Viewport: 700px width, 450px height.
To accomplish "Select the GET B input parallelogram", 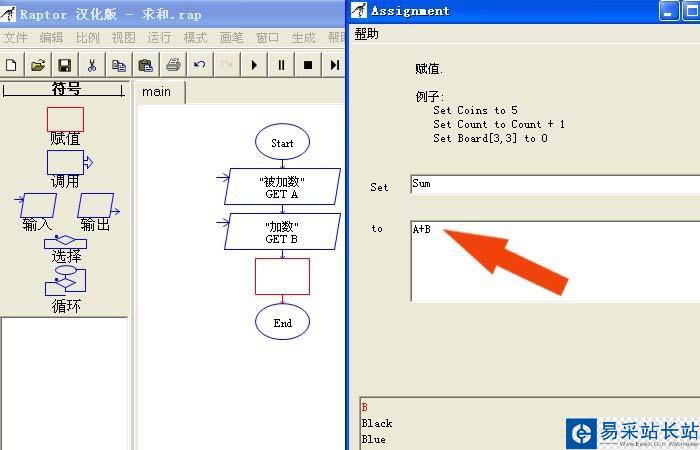I will (x=282, y=231).
